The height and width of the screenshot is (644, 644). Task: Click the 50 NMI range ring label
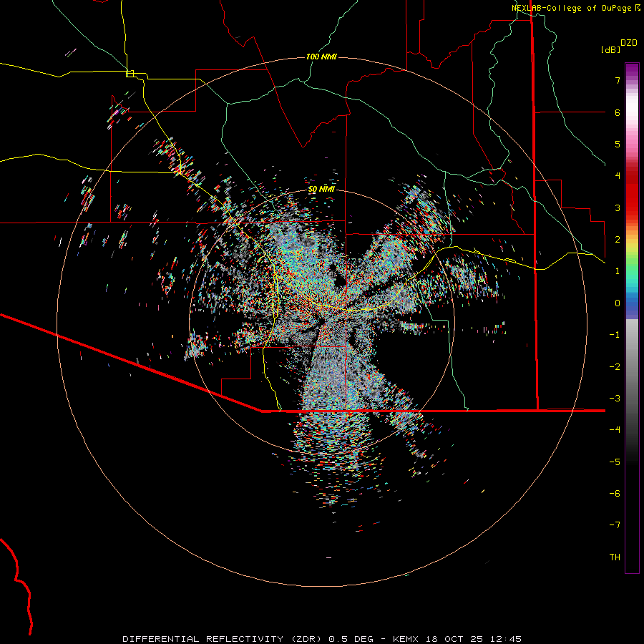(x=321, y=190)
